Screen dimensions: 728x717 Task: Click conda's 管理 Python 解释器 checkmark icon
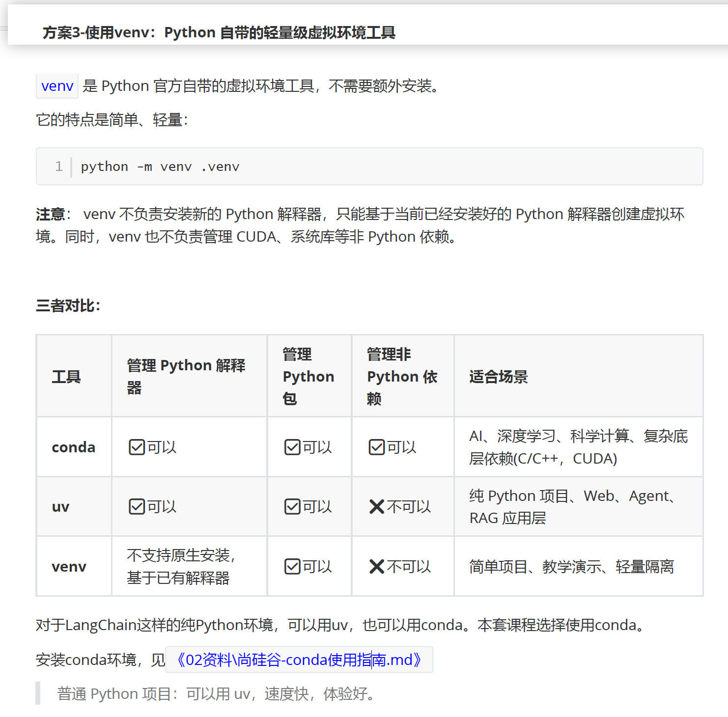(137, 447)
